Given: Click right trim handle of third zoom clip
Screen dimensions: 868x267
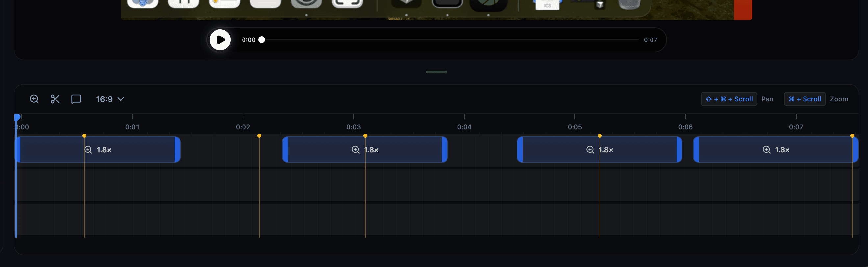Looking at the screenshot, I should (679, 150).
